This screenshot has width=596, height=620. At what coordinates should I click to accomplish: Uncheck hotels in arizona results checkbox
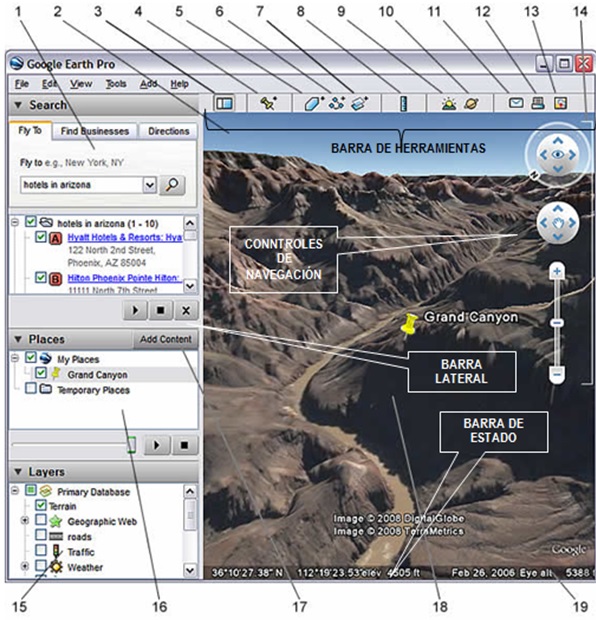[31, 221]
